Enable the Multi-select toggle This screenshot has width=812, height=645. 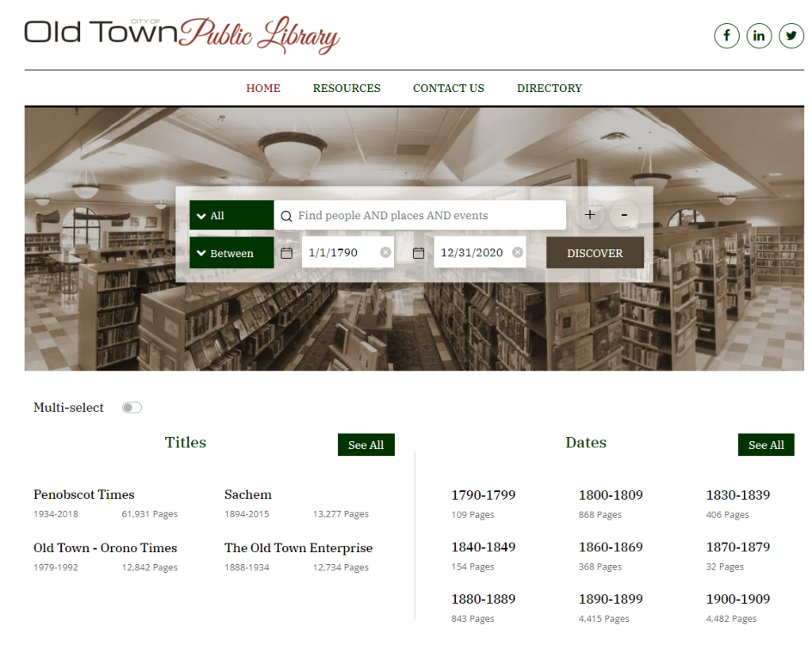132,407
